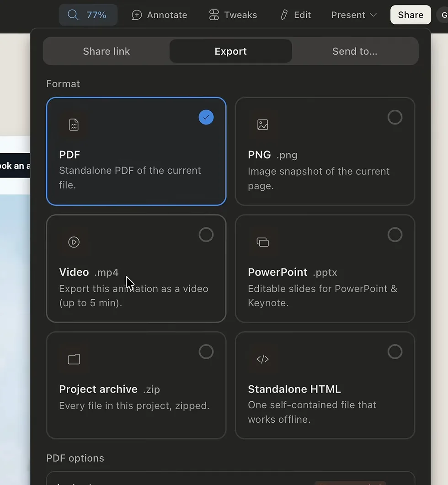
Task: Click the Standalone HTML code icon
Action: coord(262,359)
